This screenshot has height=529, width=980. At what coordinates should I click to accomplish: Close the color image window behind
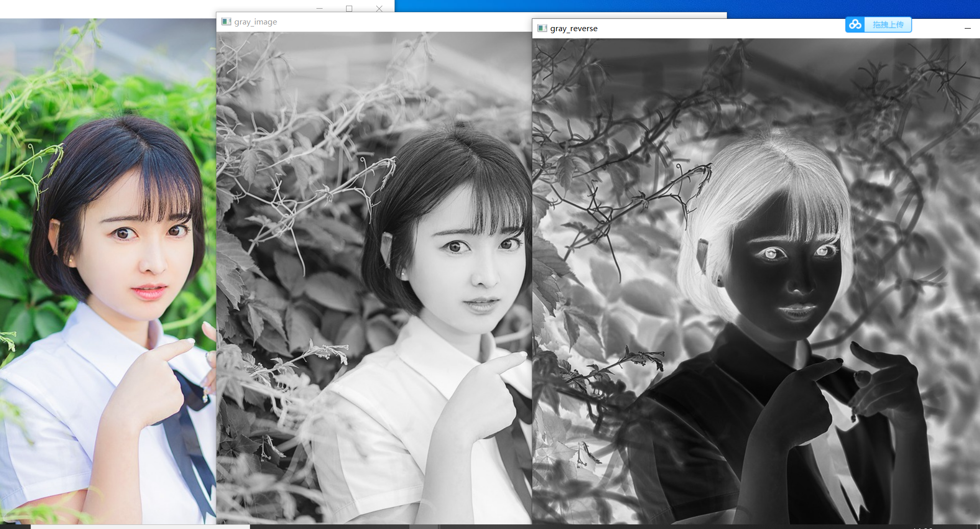click(379, 8)
